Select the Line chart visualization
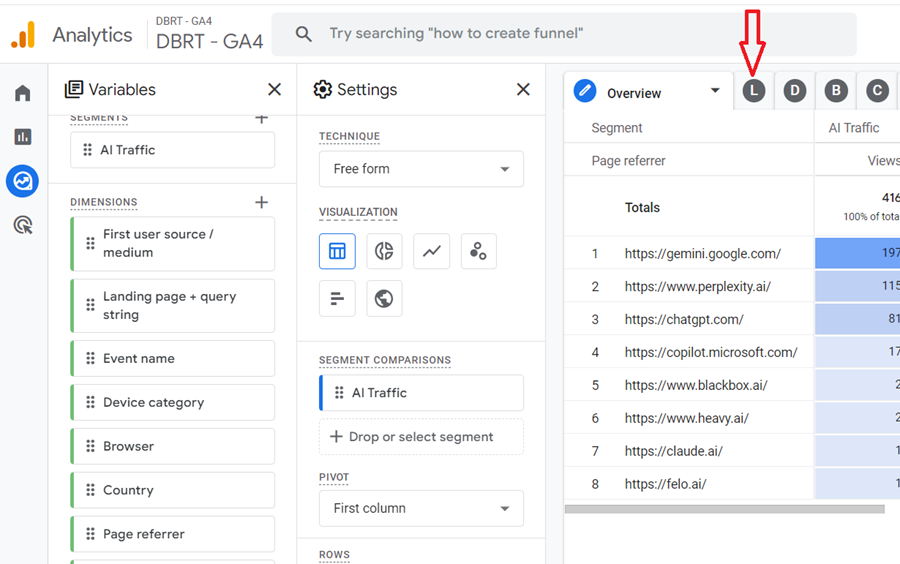Image resolution: width=900 pixels, height=564 pixels. coord(432,251)
